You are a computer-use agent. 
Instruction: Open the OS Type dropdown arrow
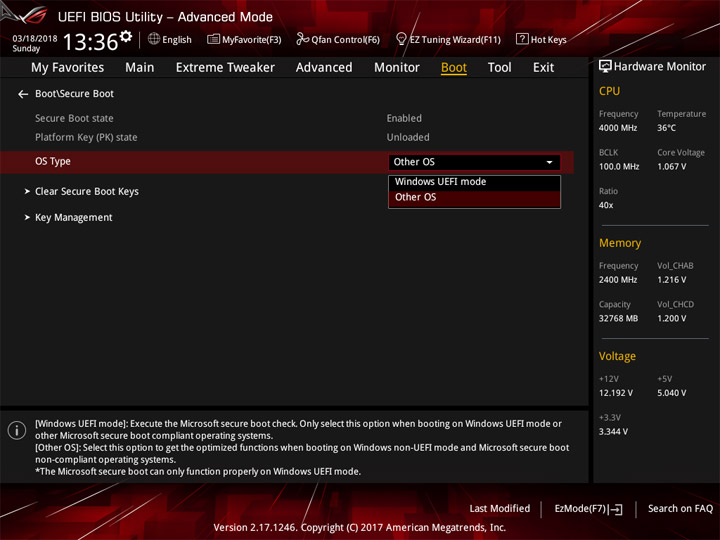click(549, 162)
